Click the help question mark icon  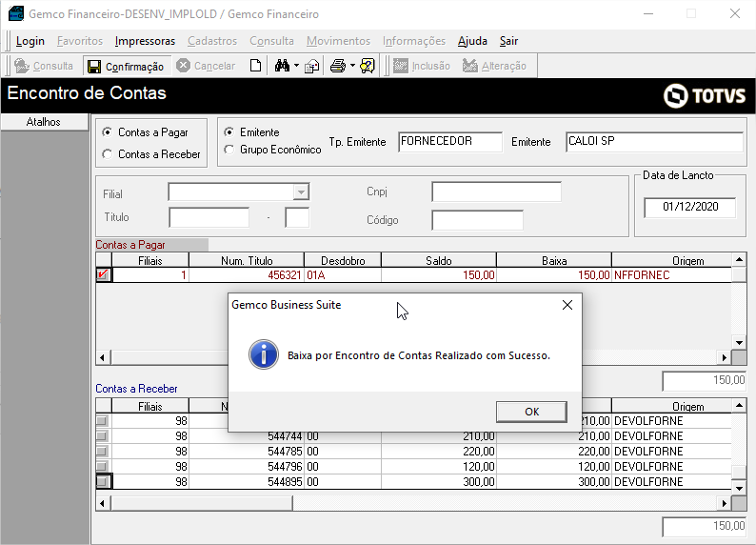pos(368,66)
